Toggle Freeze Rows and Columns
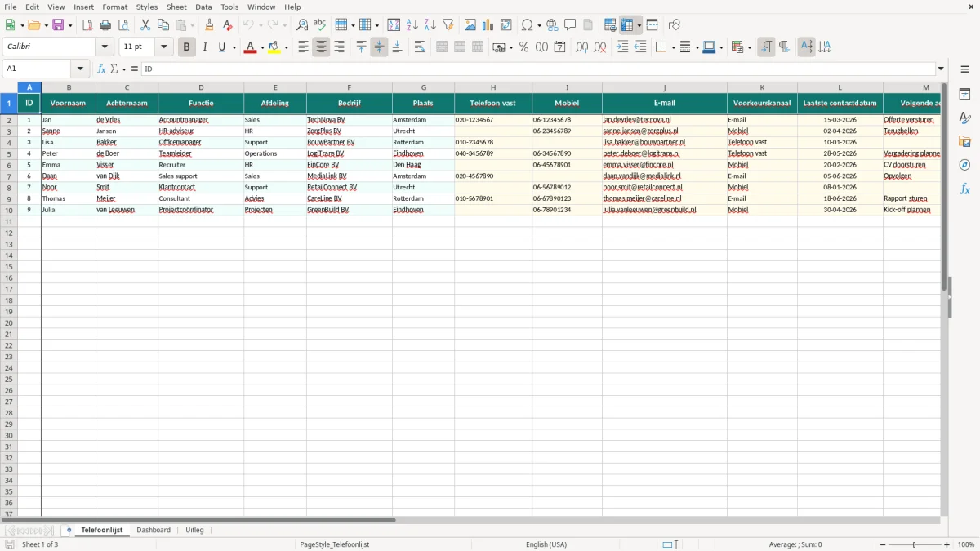 click(x=627, y=25)
